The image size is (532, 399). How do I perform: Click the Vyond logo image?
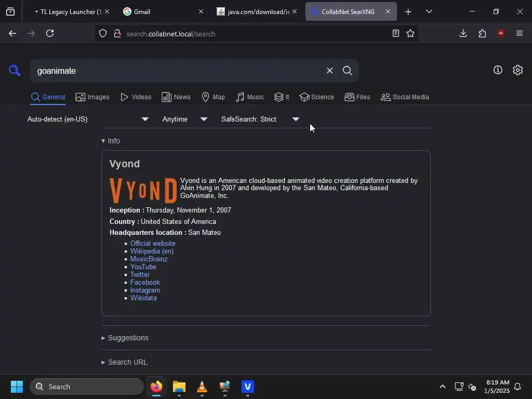click(143, 190)
